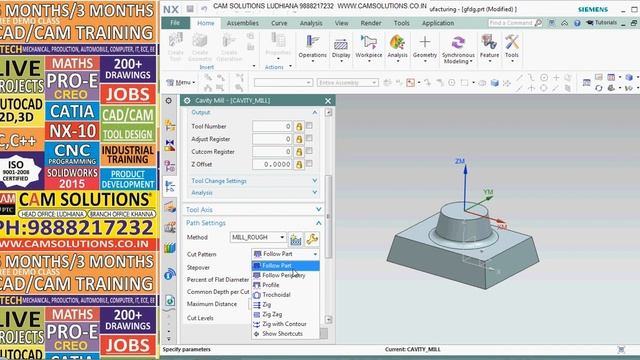Image resolution: width=640 pixels, height=360 pixels.
Task: Switch to the View tab
Action: [341, 23]
